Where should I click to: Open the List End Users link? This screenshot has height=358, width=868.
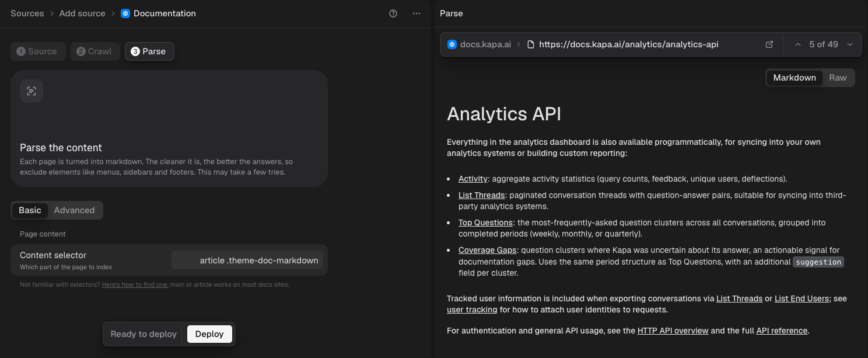point(801,298)
